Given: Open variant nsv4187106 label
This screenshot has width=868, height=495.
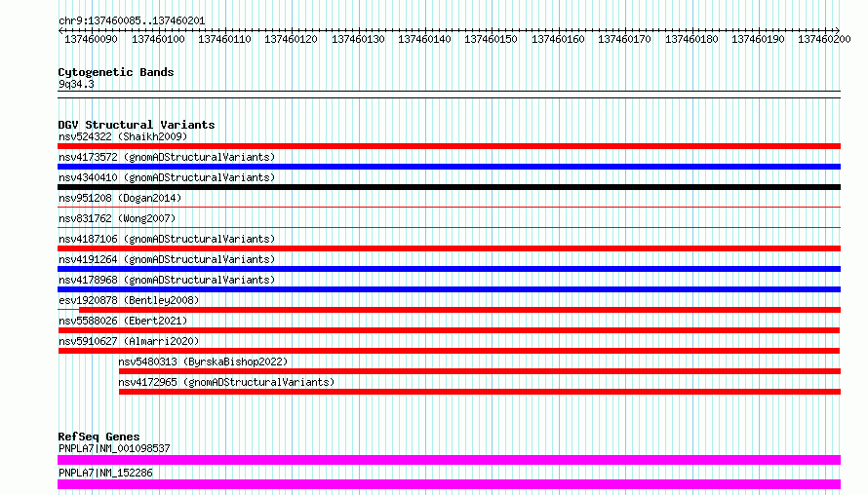Looking at the screenshot, I should tap(167, 239).
